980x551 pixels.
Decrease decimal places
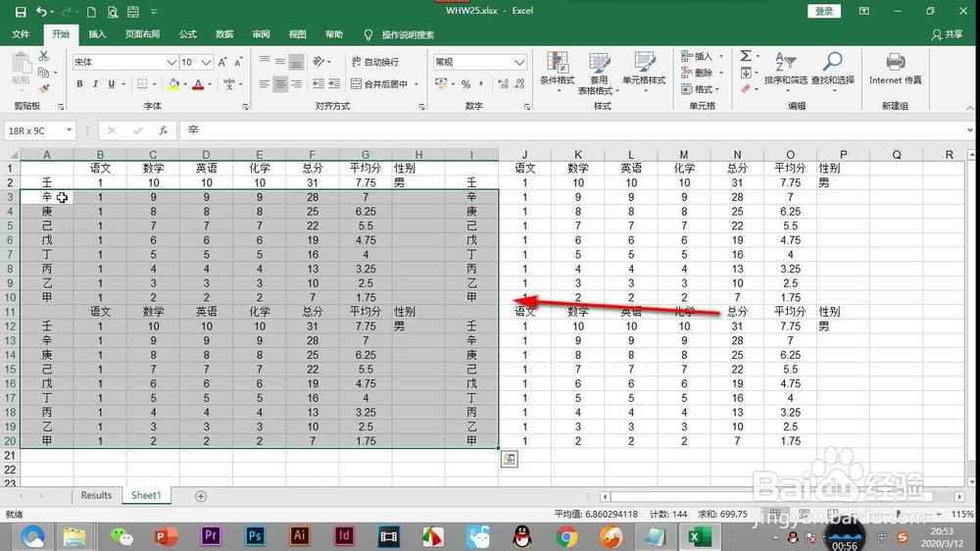click(x=519, y=83)
